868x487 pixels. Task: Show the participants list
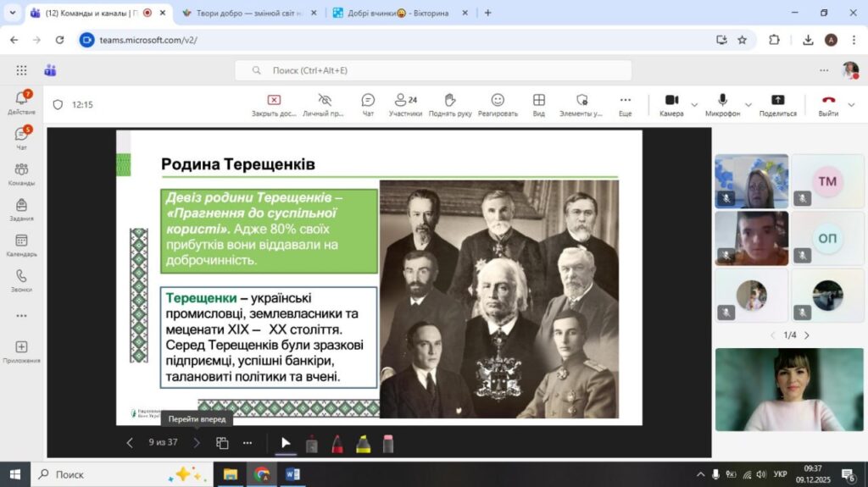click(x=405, y=104)
